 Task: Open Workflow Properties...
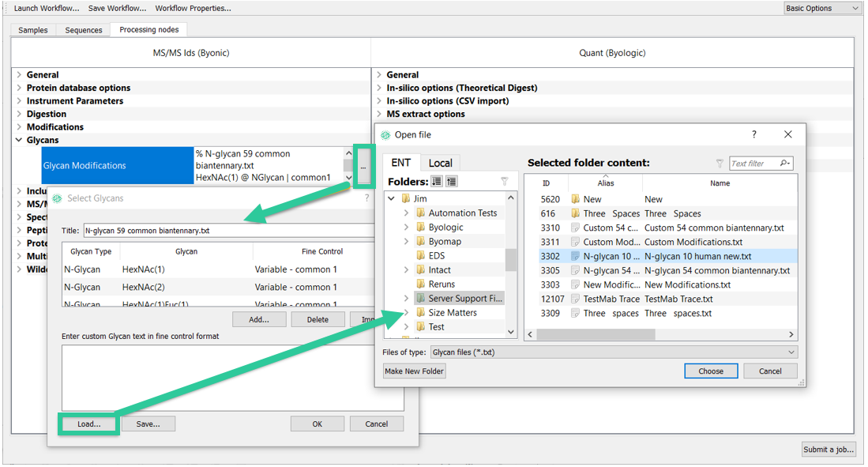pyautogui.click(x=194, y=9)
